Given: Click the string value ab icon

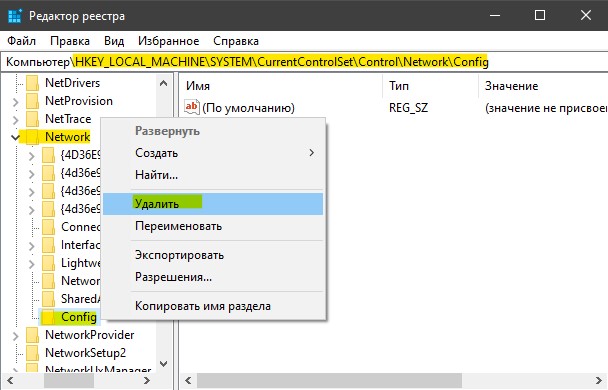Looking at the screenshot, I should 192,107.
